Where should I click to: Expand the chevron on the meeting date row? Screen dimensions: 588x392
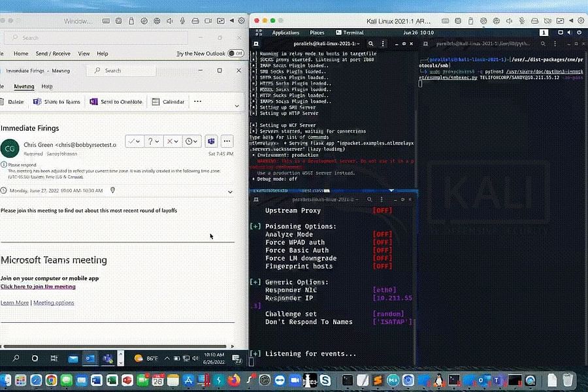pos(230,191)
